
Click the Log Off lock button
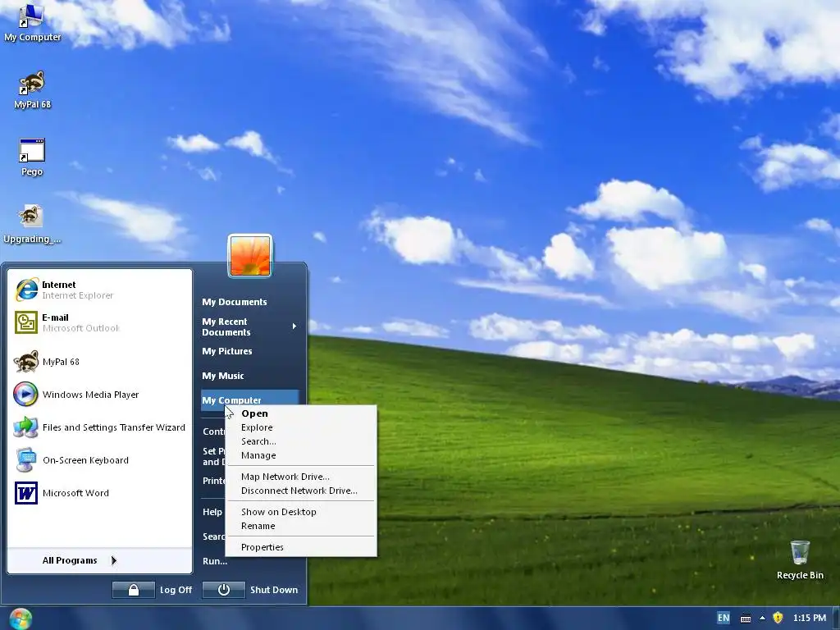pos(134,590)
